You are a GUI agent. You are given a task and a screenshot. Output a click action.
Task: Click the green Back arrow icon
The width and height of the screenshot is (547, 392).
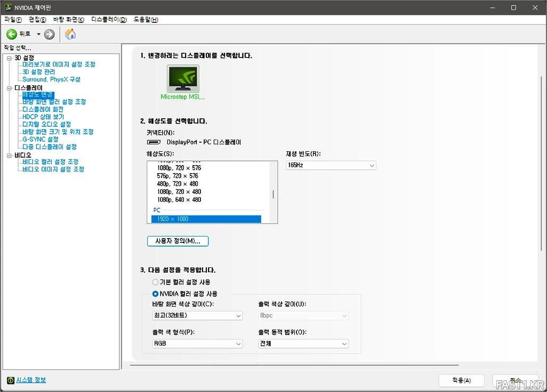(x=12, y=34)
